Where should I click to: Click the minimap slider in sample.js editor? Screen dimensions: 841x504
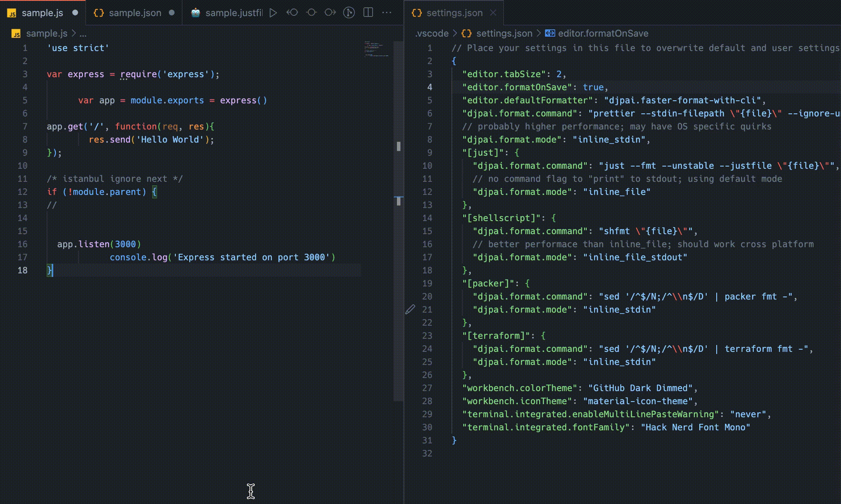tap(377, 49)
